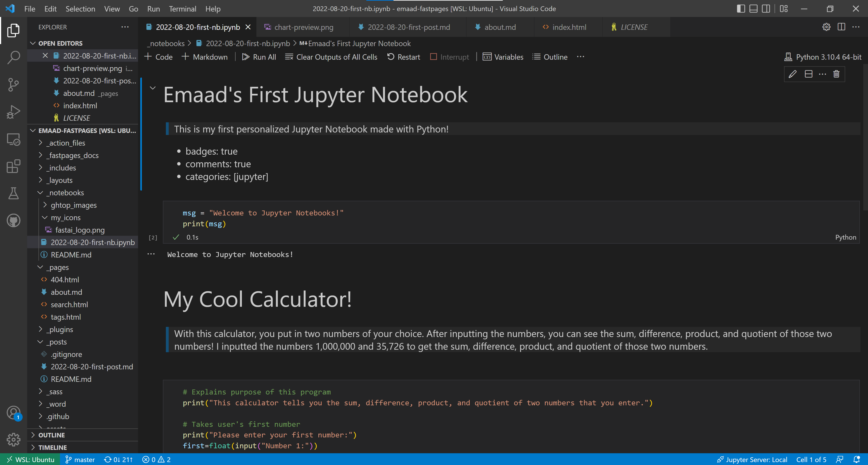Delete the markdown cell using trash icon
Viewport: 868px width, 465px height.
coord(837,74)
